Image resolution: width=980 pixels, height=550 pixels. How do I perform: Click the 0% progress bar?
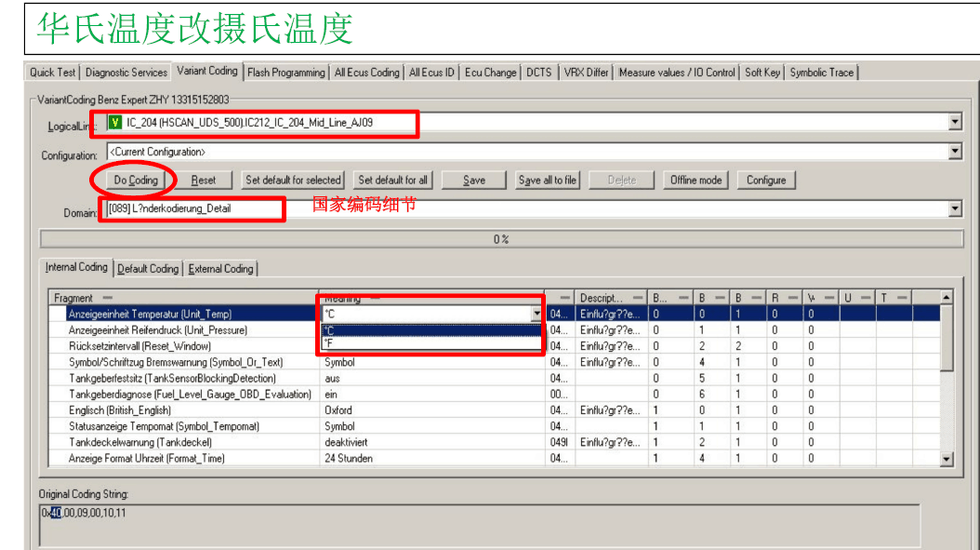[500, 239]
